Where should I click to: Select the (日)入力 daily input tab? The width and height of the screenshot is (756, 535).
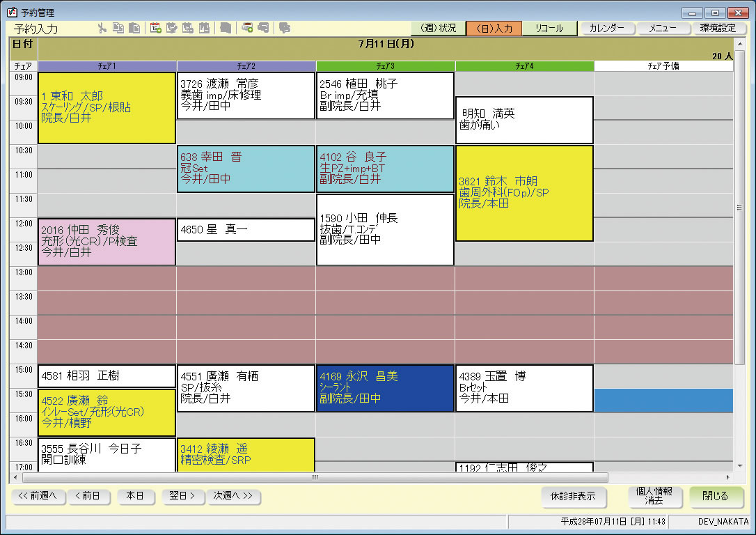494,29
